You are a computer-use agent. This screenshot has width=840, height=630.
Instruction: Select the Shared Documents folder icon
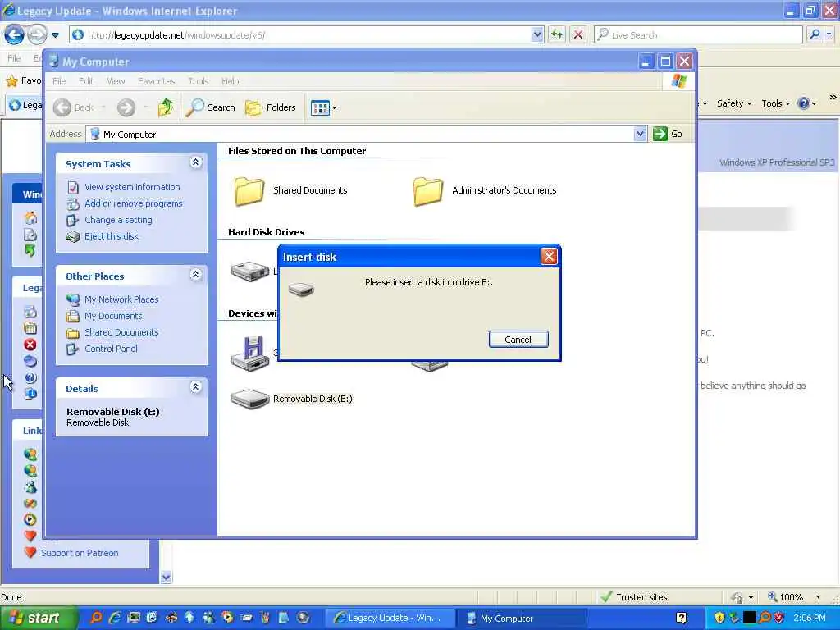click(x=249, y=191)
